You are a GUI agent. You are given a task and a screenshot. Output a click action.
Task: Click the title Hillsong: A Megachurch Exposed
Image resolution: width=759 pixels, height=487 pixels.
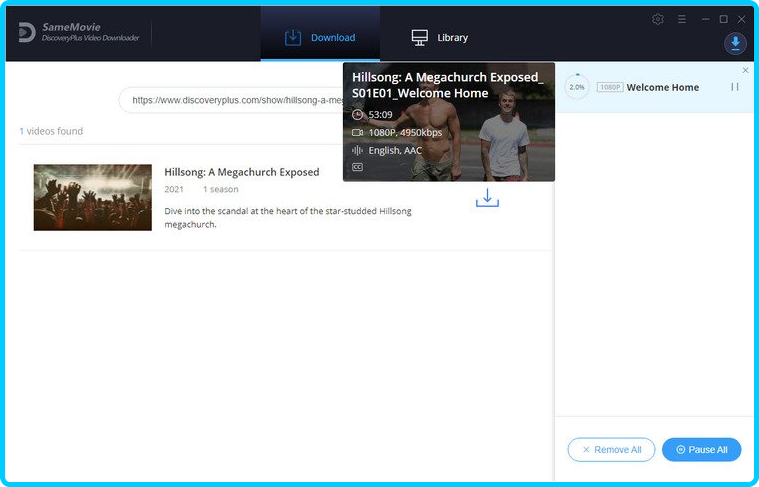(x=242, y=172)
